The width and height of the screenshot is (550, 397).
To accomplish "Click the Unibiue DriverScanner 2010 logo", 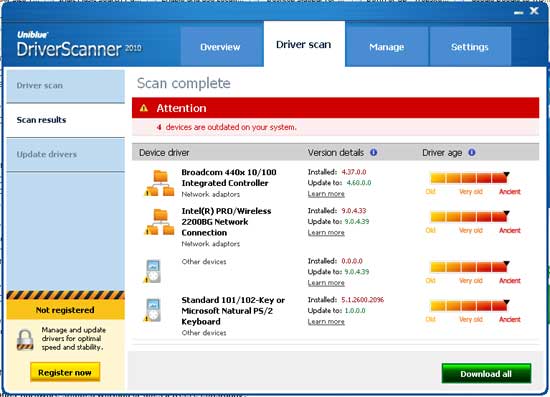I will click(x=79, y=45).
